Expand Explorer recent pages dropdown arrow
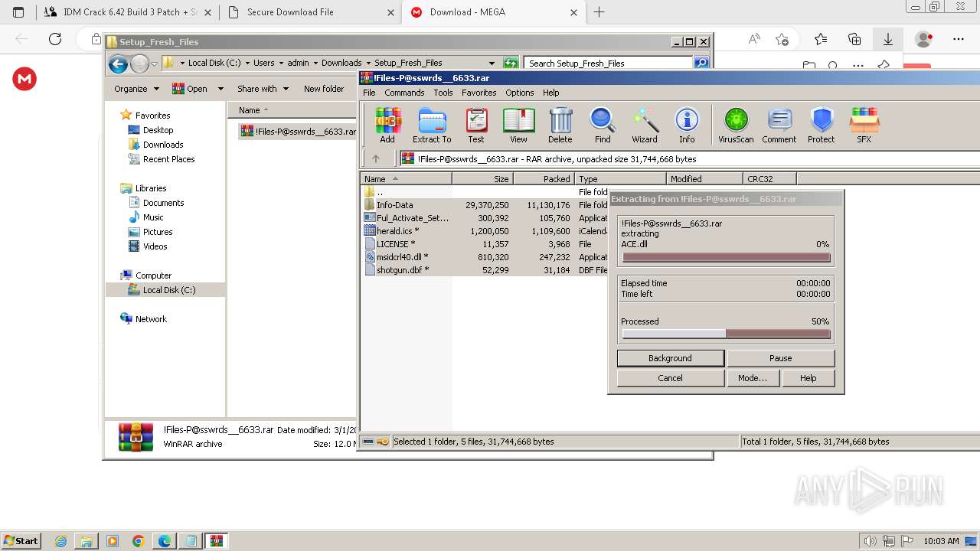980x551 pixels. [x=154, y=64]
